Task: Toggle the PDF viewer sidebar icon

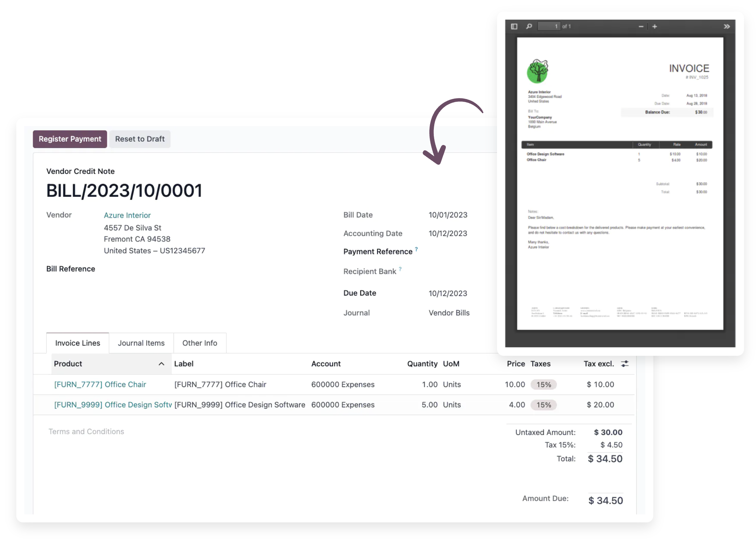Action: click(x=514, y=26)
